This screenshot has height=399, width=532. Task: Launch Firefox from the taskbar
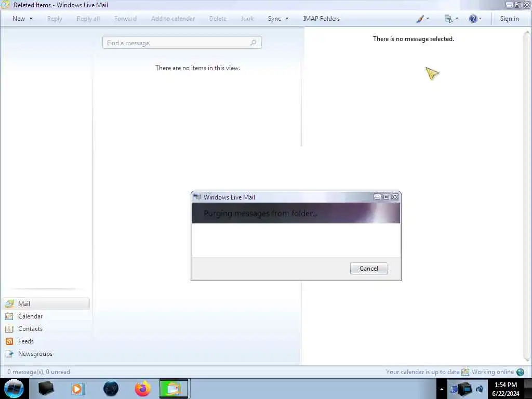[x=143, y=389]
